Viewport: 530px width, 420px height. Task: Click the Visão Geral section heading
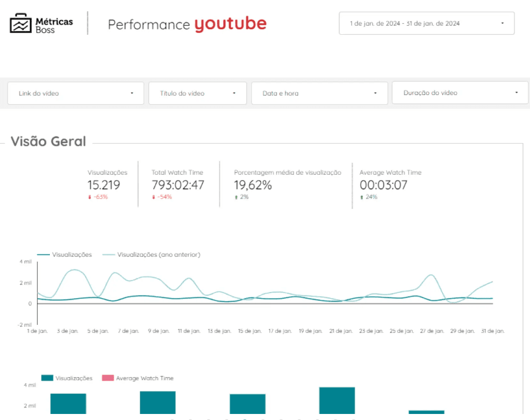[x=48, y=142]
